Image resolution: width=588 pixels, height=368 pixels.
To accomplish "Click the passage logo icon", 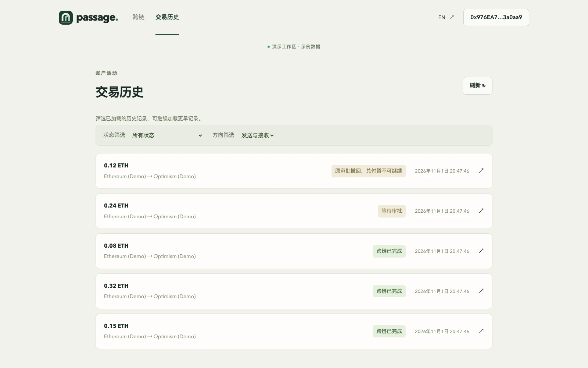I will point(66,18).
